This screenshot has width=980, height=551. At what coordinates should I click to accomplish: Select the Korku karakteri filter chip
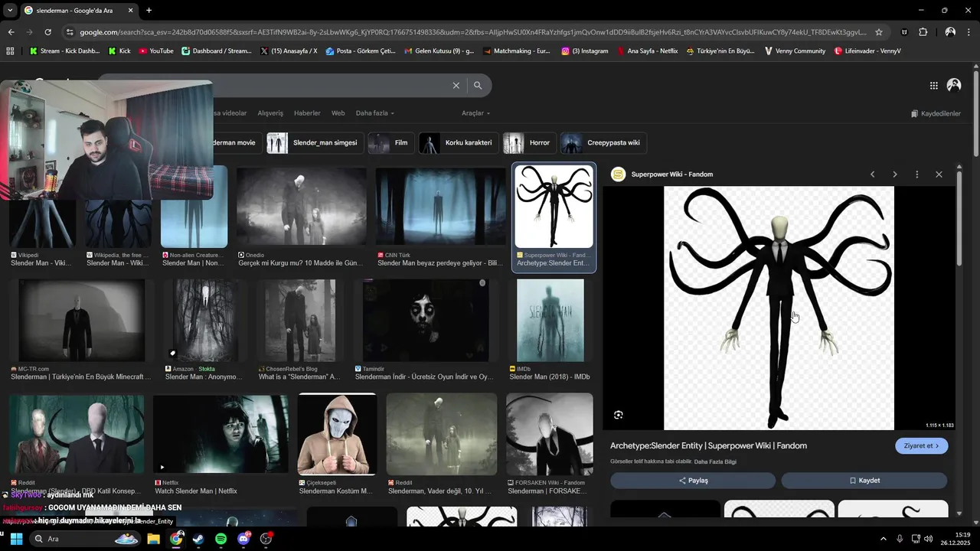pyautogui.click(x=459, y=143)
